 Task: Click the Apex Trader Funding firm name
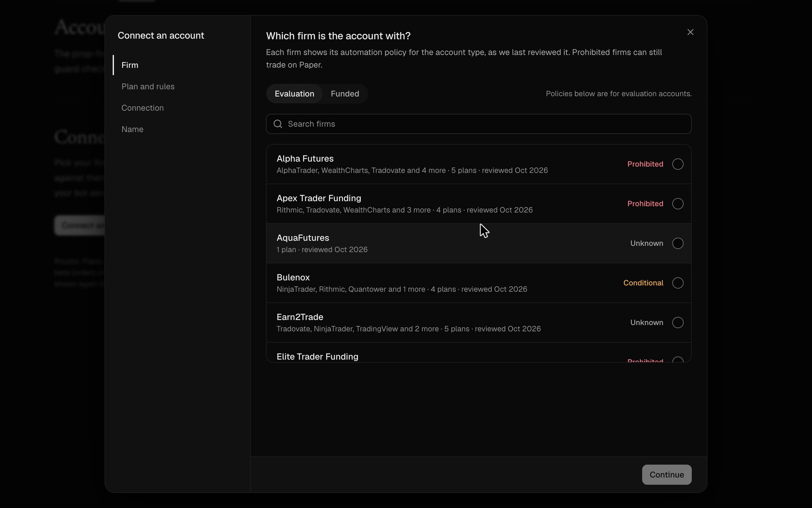[x=319, y=198]
